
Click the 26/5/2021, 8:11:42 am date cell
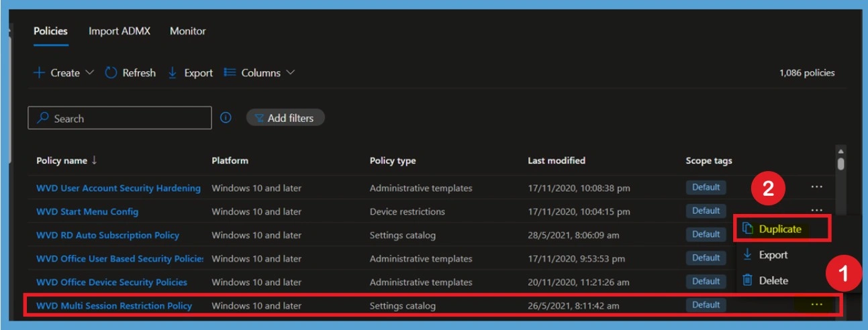click(x=573, y=305)
